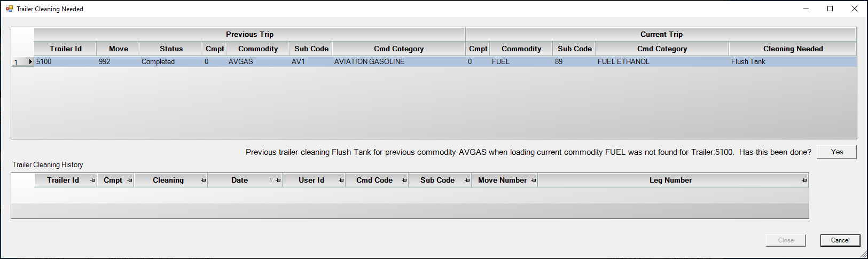Confirm cleaning done with Yes button
The height and width of the screenshot is (259, 868).
pos(836,152)
